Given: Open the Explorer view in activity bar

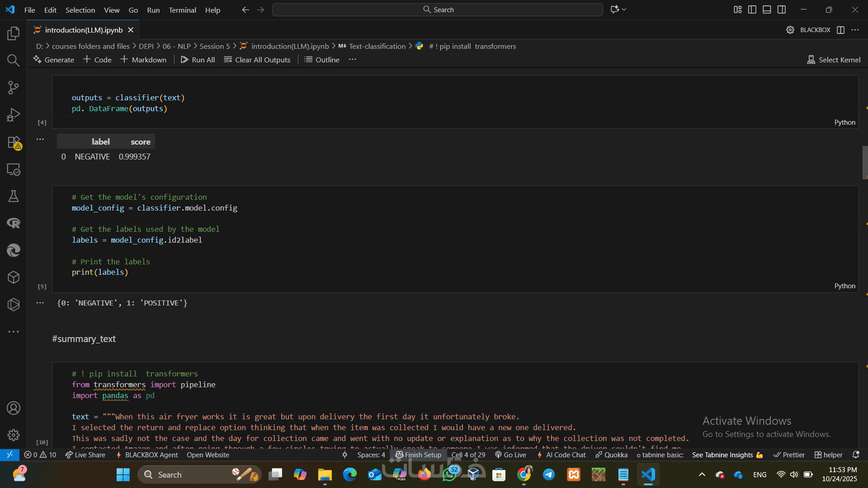Looking at the screenshot, I should click(14, 33).
